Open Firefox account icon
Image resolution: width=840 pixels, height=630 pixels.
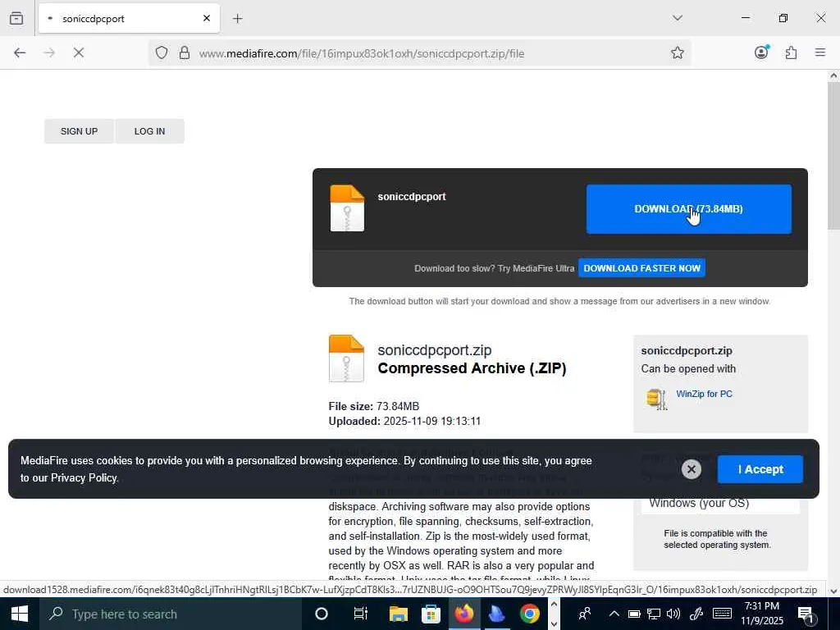(761, 52)
